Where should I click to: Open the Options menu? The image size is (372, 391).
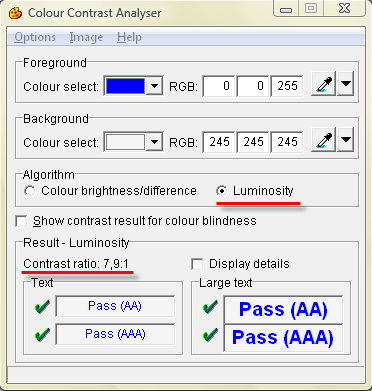pyautogui.click(x=35, y=37)
